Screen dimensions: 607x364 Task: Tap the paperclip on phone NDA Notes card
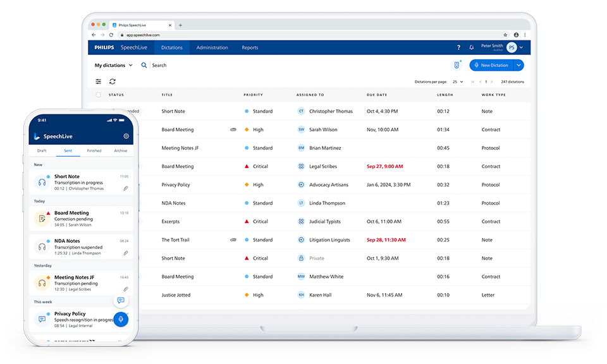point(125,253)
